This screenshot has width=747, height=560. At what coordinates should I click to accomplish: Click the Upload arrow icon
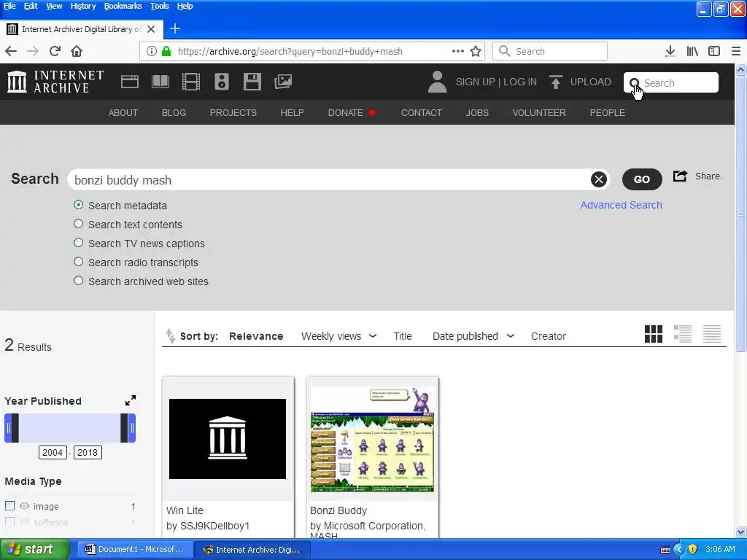coord(555,82)
